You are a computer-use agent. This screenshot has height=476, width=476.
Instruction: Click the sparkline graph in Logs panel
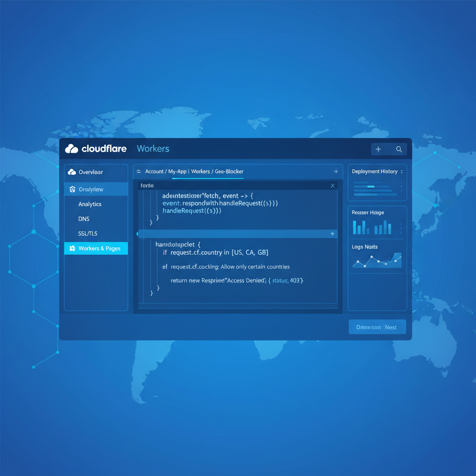coord(377,262)
